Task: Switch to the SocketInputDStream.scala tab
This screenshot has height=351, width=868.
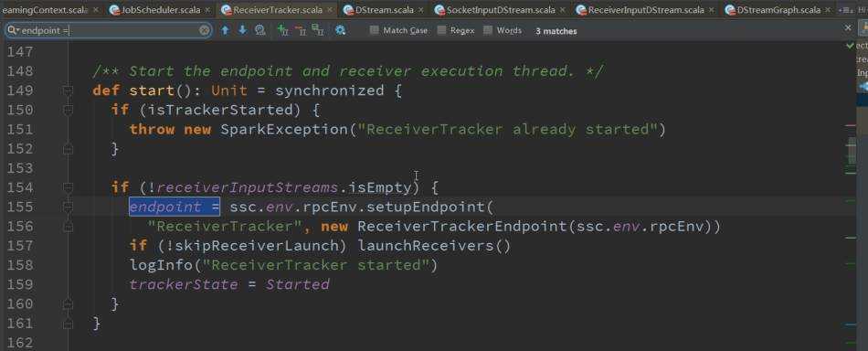Action: (x=501, y=10)
